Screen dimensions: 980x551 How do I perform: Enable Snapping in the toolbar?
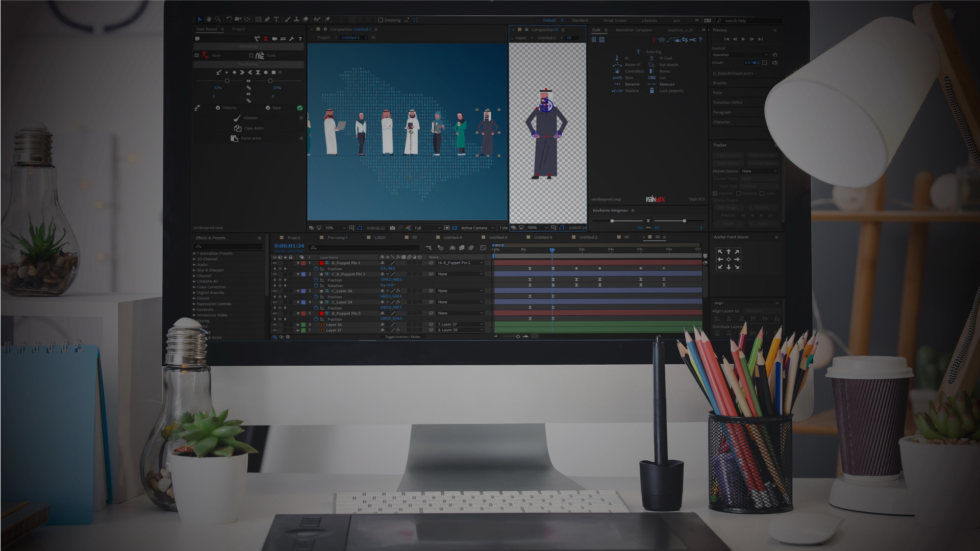pyautogui.click(x=381, y=20)
